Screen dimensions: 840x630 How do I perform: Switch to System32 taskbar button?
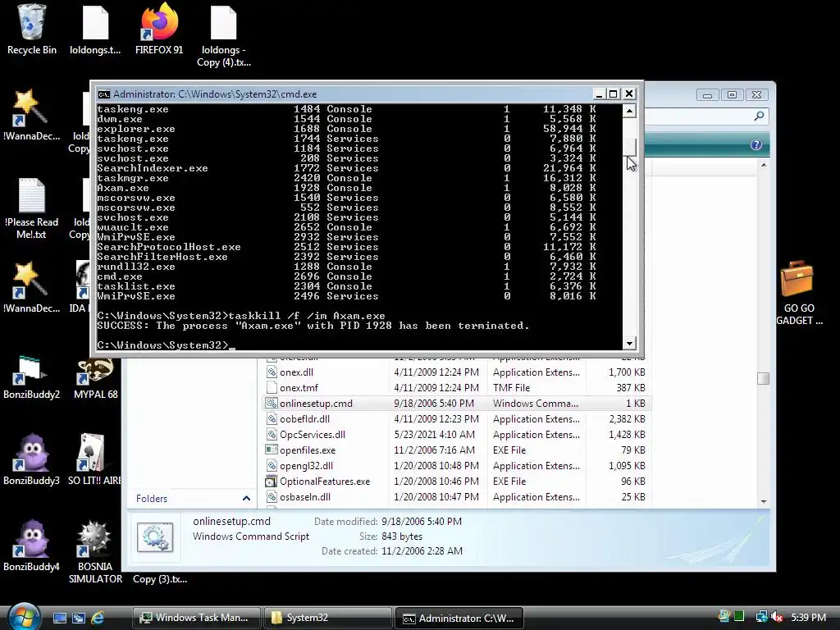[328, 618]
